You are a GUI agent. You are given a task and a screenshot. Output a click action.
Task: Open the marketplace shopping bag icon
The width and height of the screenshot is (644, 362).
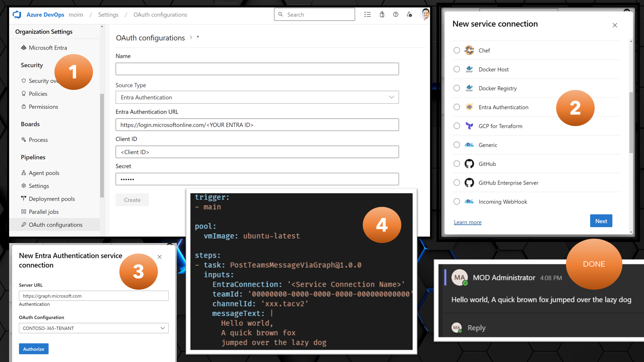click(x=382, y=15)
